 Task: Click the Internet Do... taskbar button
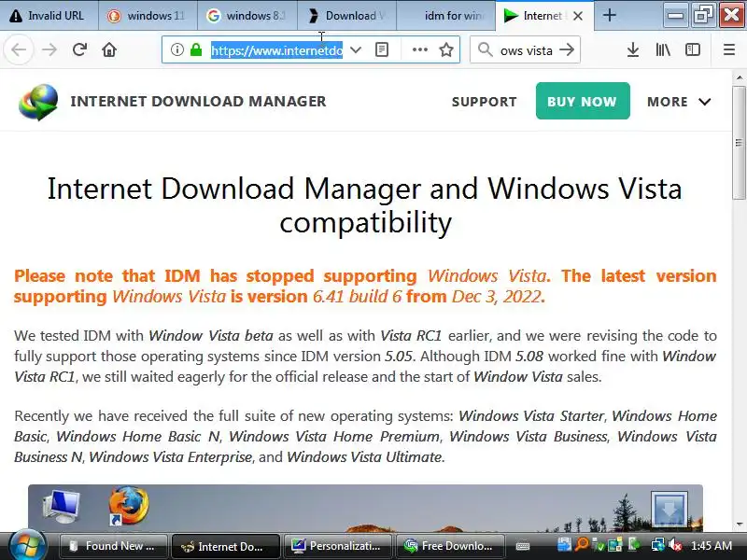(x=225, y=546)
